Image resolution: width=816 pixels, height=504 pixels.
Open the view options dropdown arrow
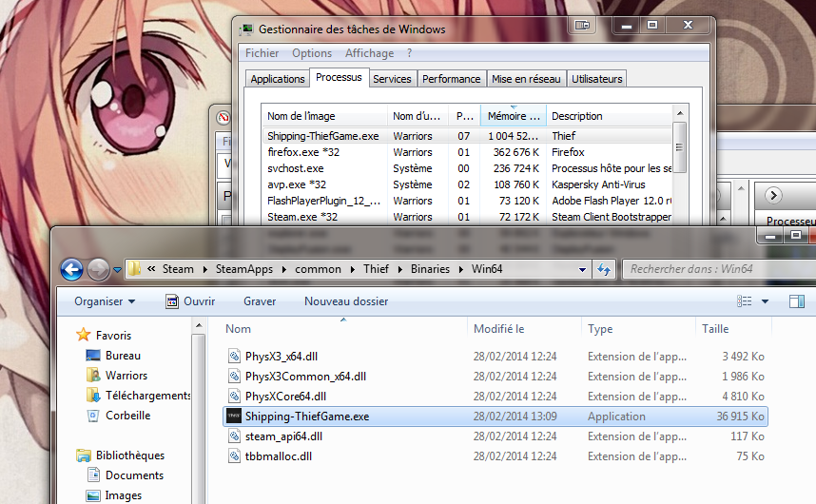click(765, 301)
